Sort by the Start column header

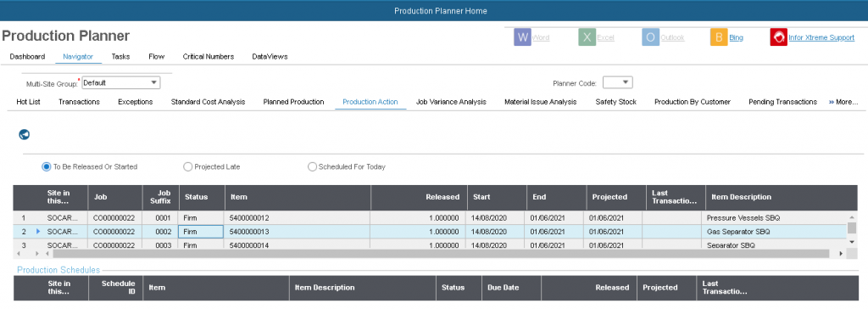497,197
